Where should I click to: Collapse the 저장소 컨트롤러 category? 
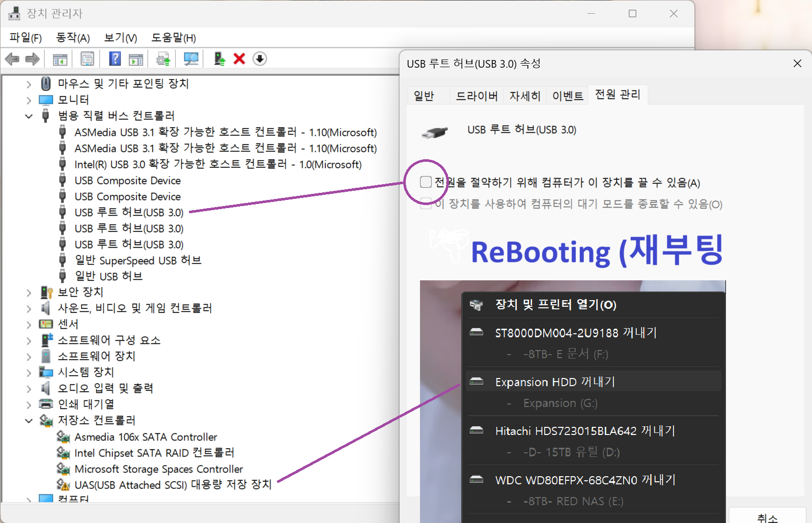pyautogui.click(x=29, y=421)
